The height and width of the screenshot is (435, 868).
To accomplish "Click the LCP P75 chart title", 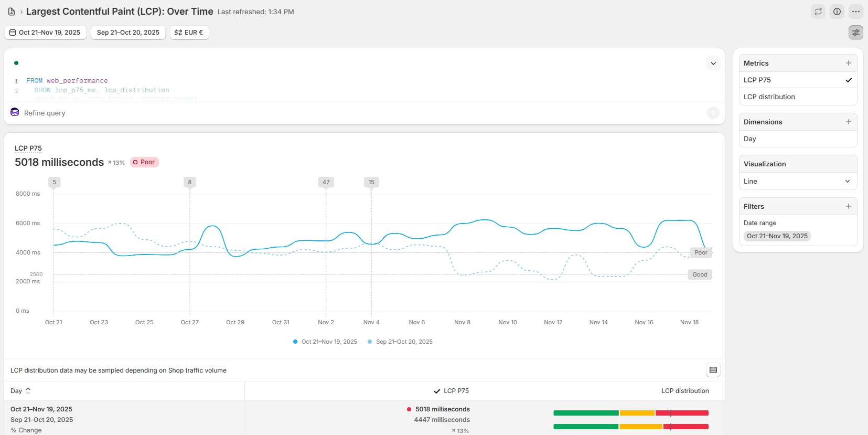I will [x=28, y=148].
